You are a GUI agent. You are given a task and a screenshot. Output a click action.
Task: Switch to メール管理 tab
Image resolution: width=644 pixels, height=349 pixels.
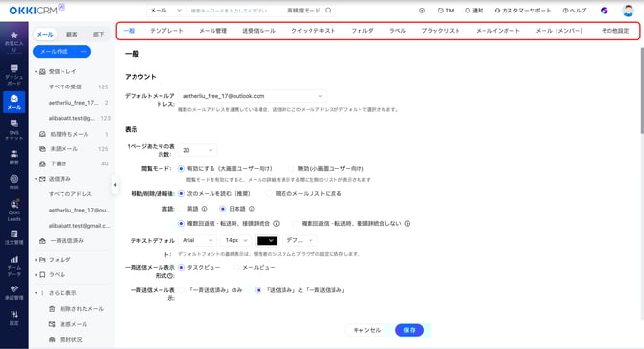212,31
